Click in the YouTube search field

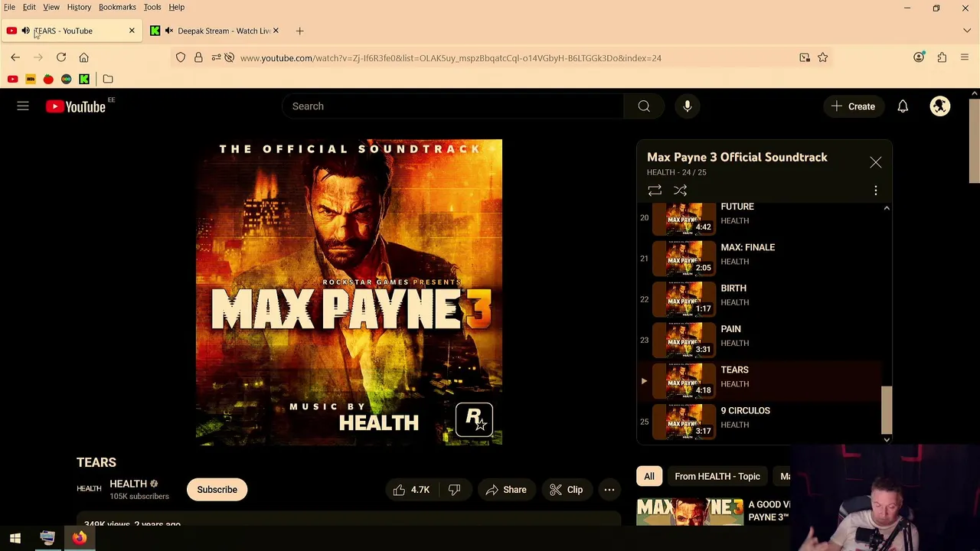453,106
